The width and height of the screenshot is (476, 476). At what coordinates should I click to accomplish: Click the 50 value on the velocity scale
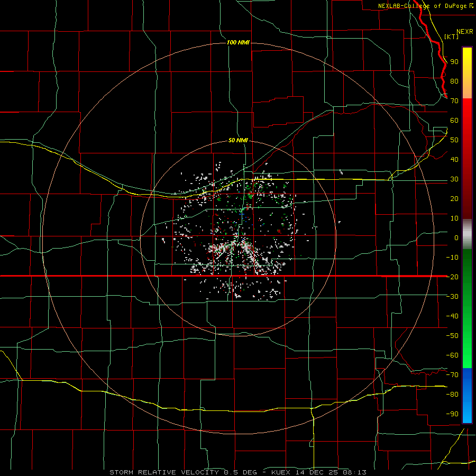(454, 140)
